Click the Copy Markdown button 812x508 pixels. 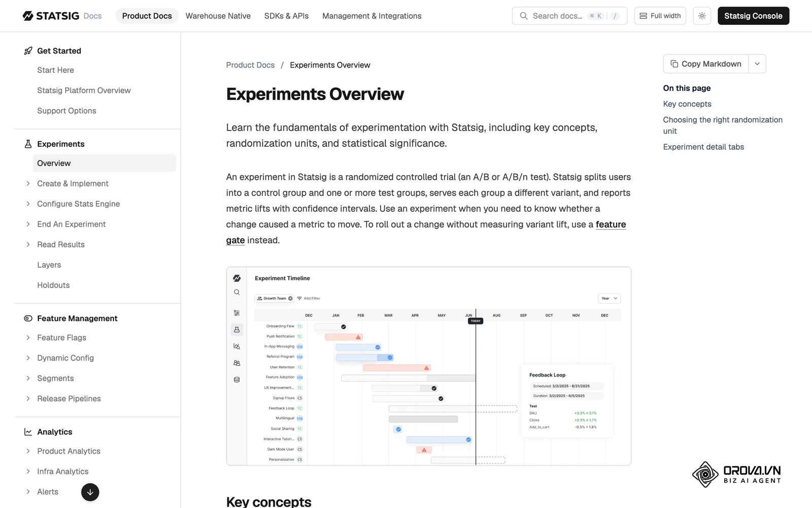[706, 64]
